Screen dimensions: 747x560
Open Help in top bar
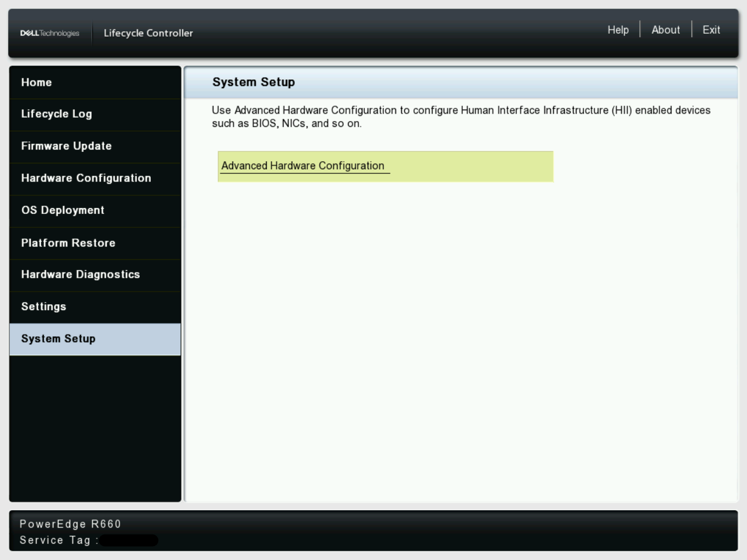coord(618,30)
